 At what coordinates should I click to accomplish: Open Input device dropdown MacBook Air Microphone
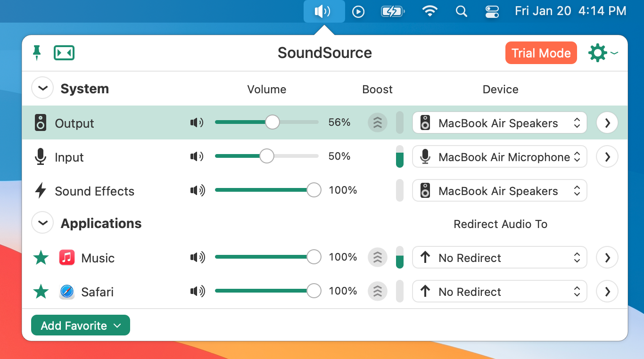(500, 157)
